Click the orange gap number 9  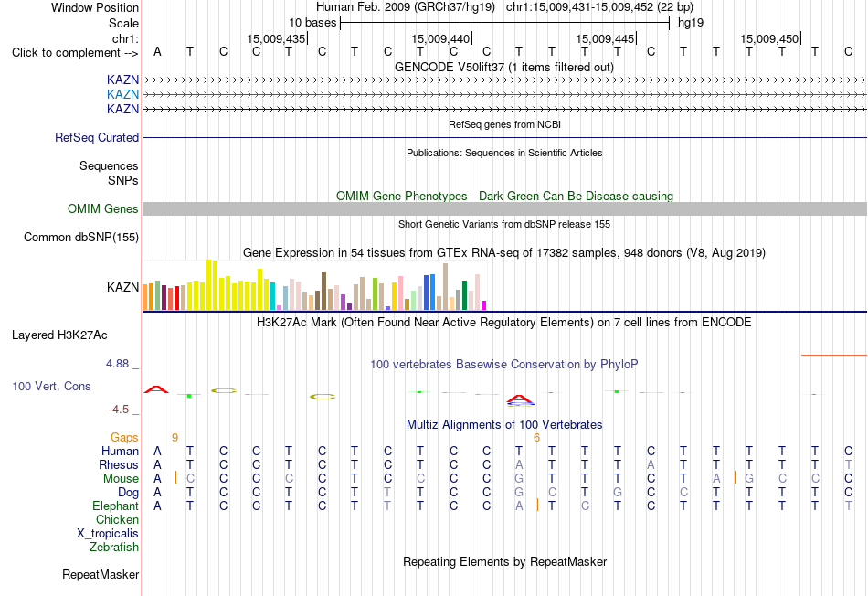point(175,438)
